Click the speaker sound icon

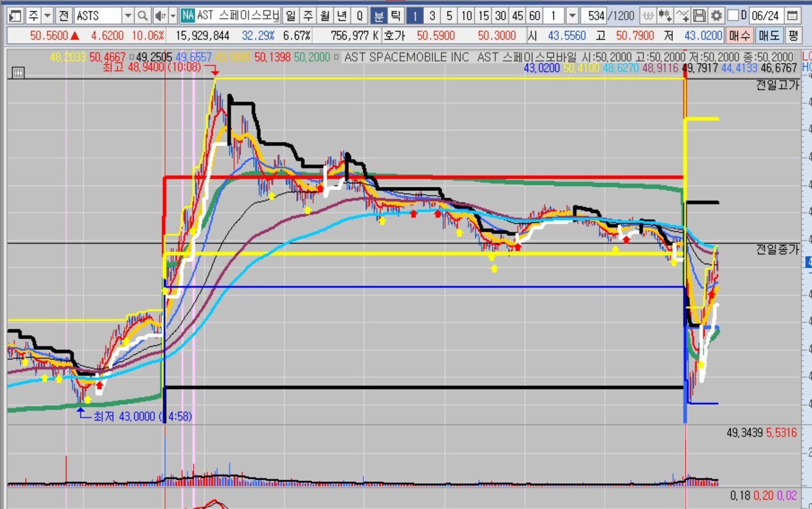coord(160,16)
